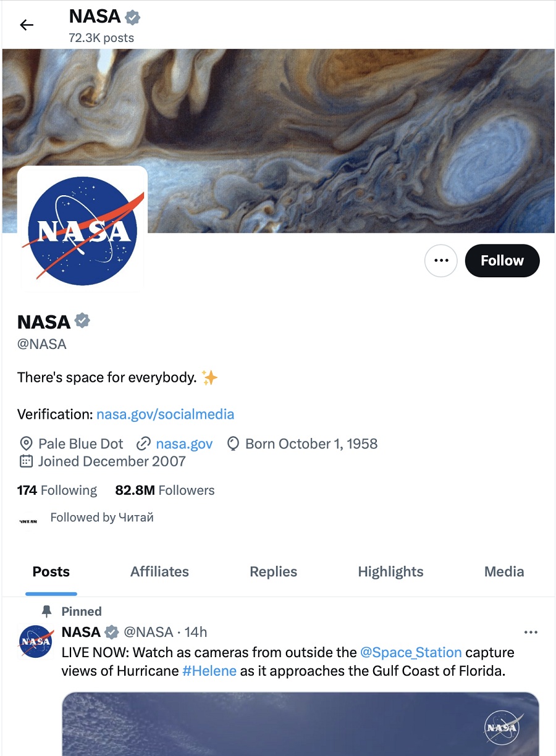556x756 pixels.
Task: Click the birthday balloon icon near Born October 1
Action: click(232, 443)
